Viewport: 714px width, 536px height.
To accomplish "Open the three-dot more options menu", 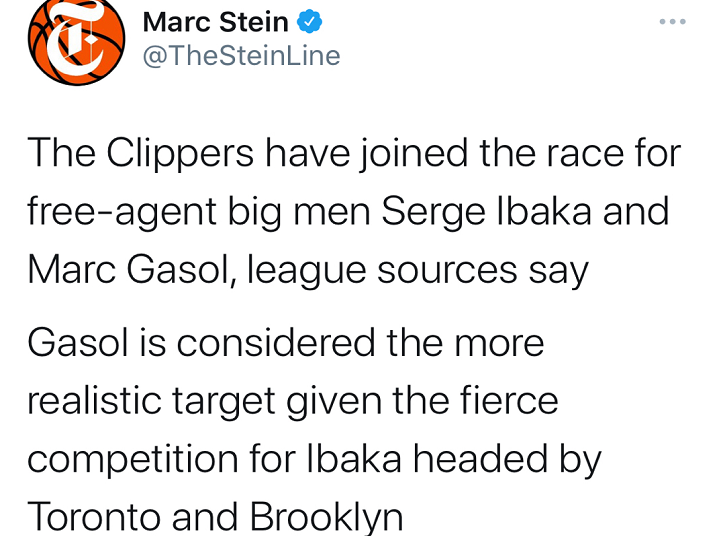I will [673, 21].
